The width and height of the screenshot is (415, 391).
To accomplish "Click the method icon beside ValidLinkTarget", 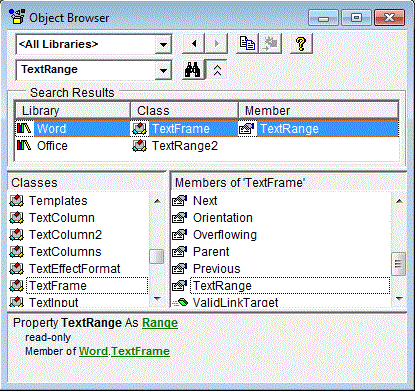I will point(180,302).
